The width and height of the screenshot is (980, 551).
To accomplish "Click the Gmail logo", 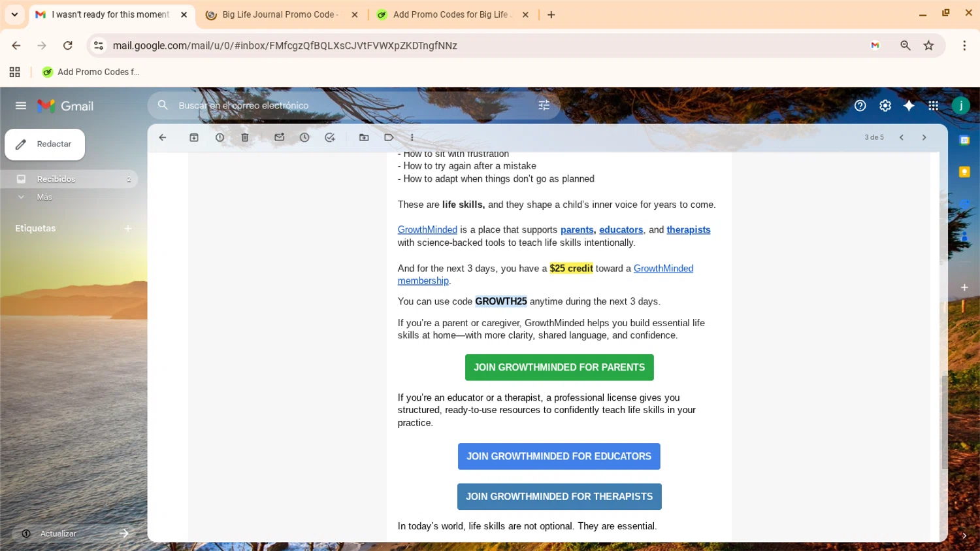I will coord(65,106).
